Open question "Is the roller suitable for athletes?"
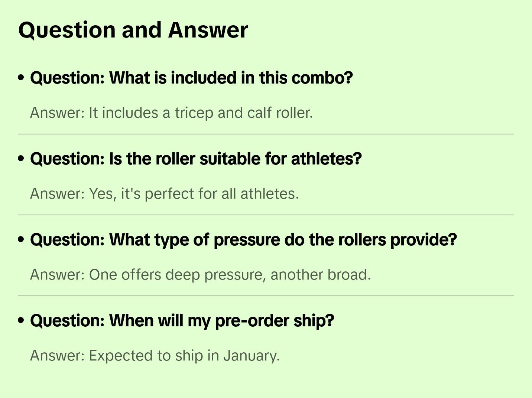Viewport: 532px width, 398px height. [196, 159]
